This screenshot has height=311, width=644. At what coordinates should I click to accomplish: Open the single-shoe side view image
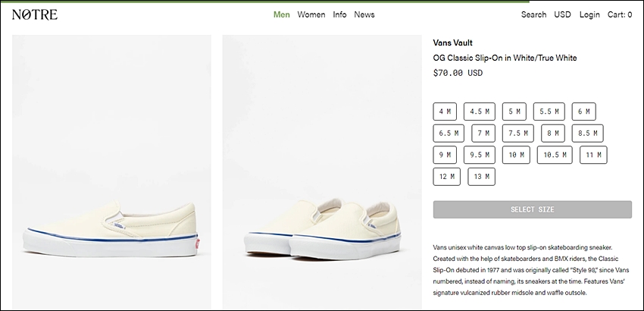click(x=111, y=172)
